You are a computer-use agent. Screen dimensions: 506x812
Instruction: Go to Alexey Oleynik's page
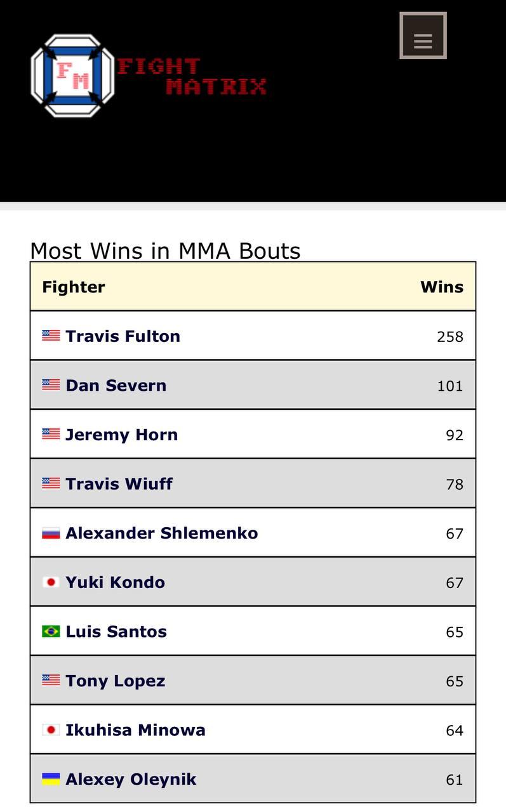131,780
